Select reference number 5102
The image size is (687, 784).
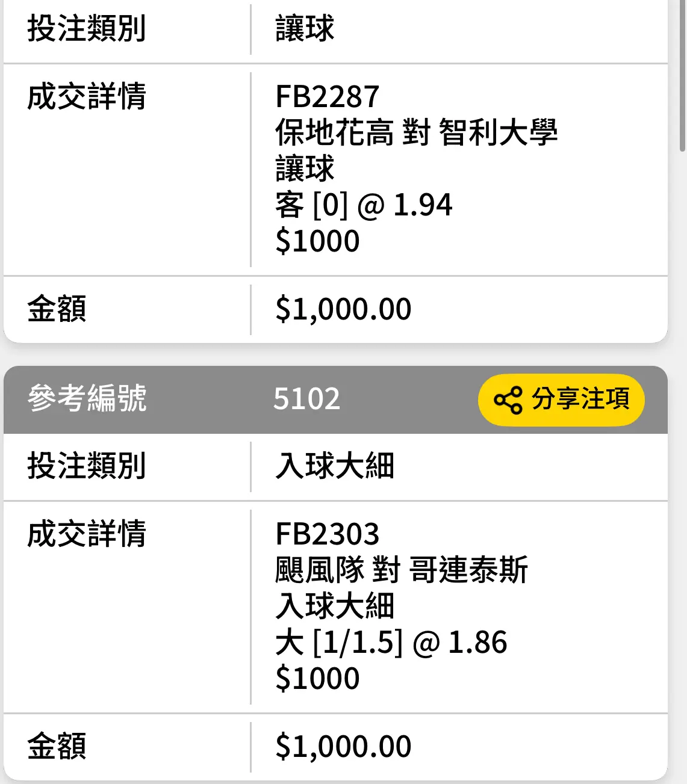pyautogui.click(x=306, y=398)
